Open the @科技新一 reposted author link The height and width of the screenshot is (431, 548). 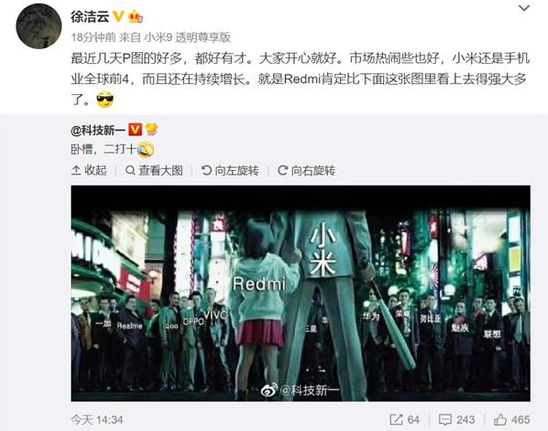(x=98, y=130)
